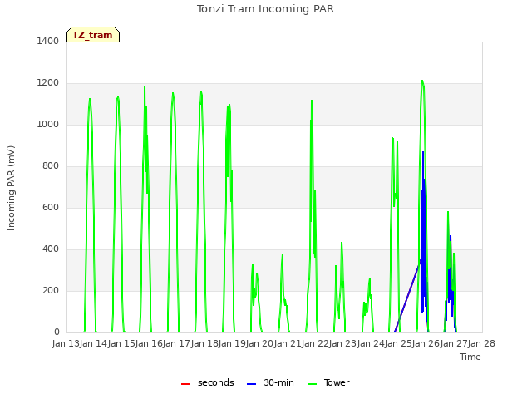Click the Jan 28 x-axis label

click(481, 343)
